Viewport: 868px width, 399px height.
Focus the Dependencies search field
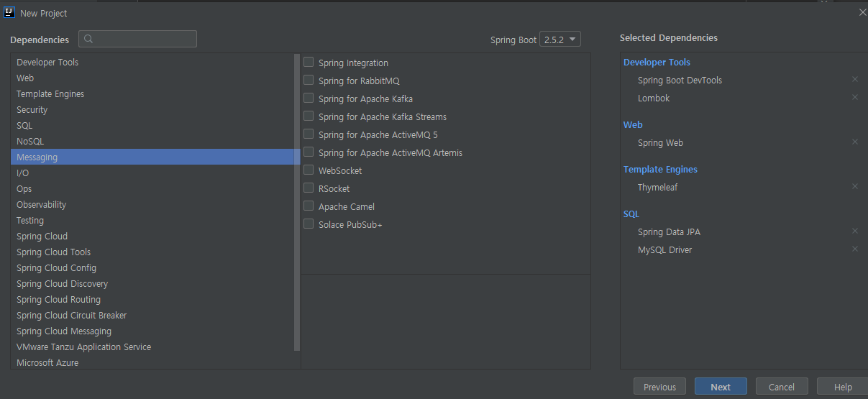[137, 39]
